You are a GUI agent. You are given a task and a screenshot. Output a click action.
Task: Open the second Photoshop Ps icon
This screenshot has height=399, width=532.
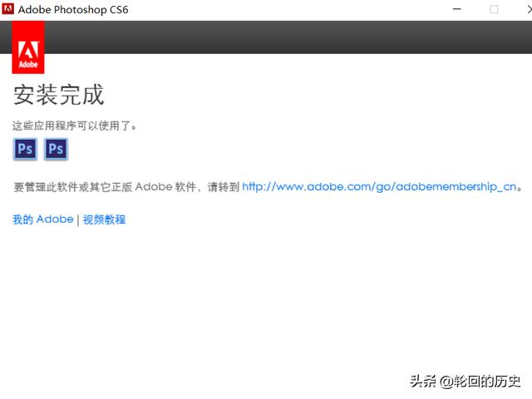56,149
